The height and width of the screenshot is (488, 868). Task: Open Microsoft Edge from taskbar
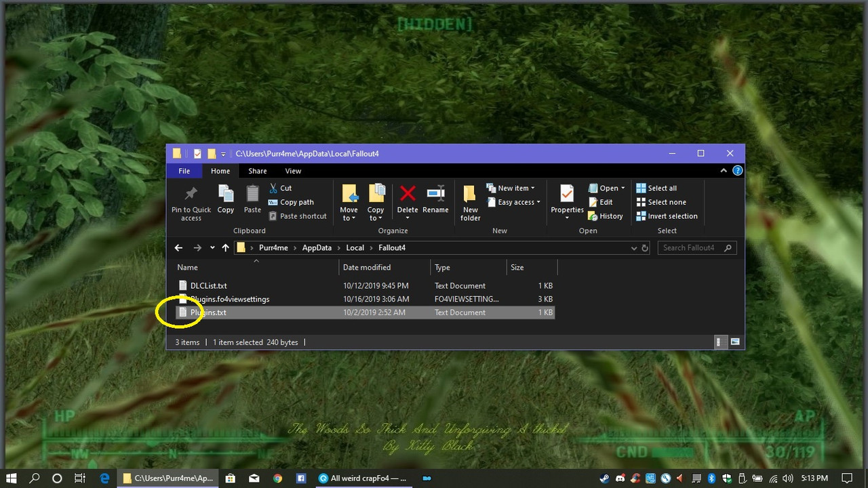click(105, 479)
